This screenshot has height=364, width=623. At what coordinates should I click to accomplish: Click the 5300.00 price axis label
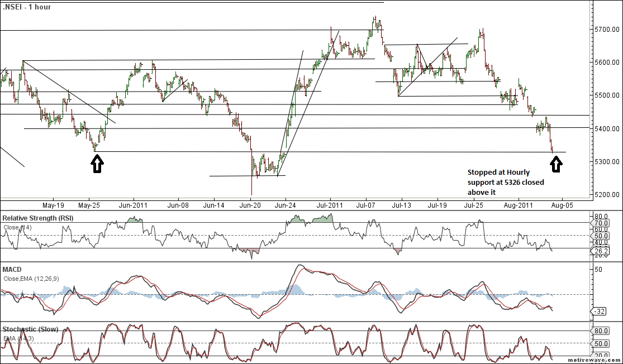[x=606, y=162]
